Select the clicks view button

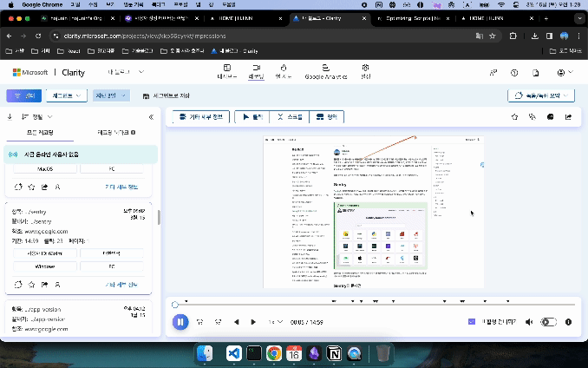click(x=252, y=117)
